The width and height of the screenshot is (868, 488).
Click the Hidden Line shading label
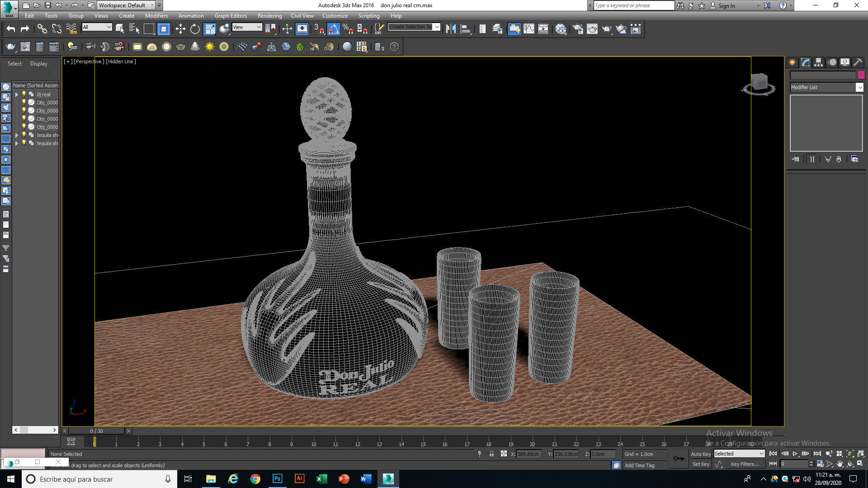[121, 61]
